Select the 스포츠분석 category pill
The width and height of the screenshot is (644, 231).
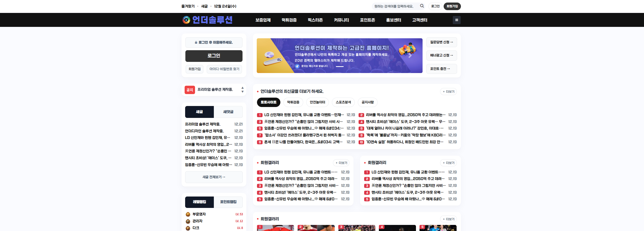pos(343,102)
